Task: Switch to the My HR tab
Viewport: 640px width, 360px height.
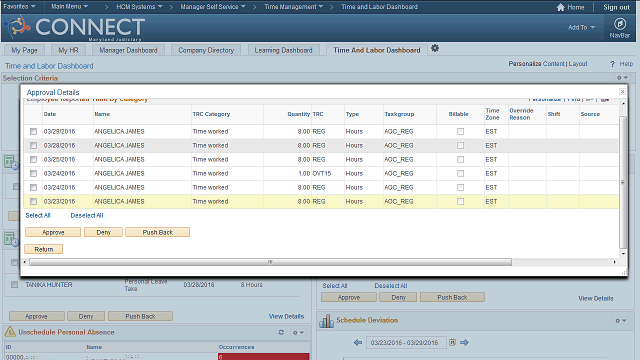Action: pyautogui.click(x=68, y=50)
